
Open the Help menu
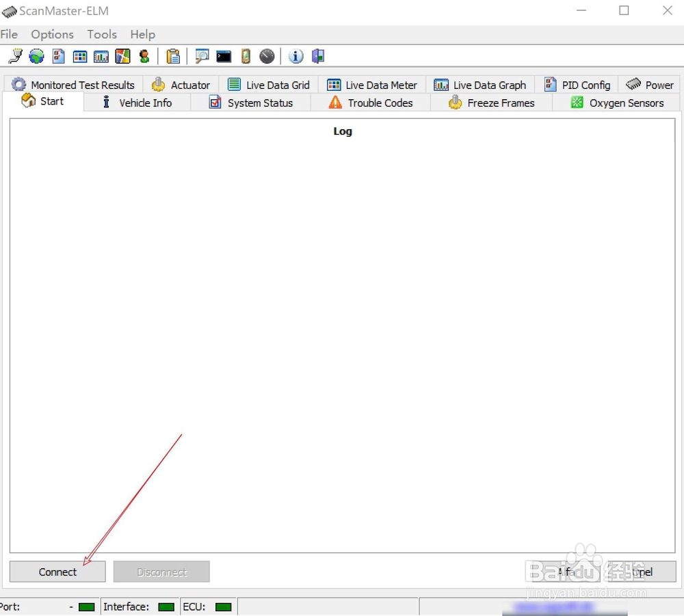[x=143, y=34]
